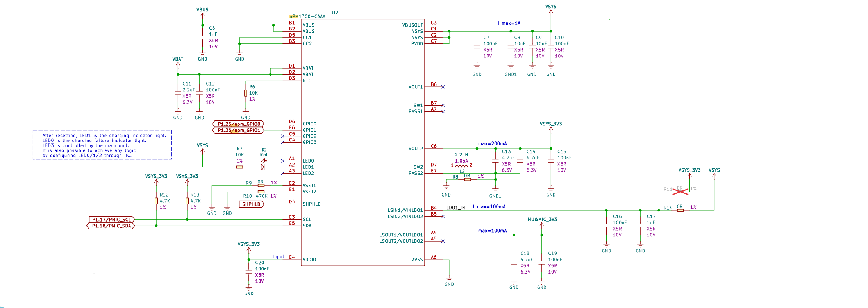Viewport: 868px width, 308px height.
Task: Click the crossed-out R11 resistor
Action: [680, 191]
